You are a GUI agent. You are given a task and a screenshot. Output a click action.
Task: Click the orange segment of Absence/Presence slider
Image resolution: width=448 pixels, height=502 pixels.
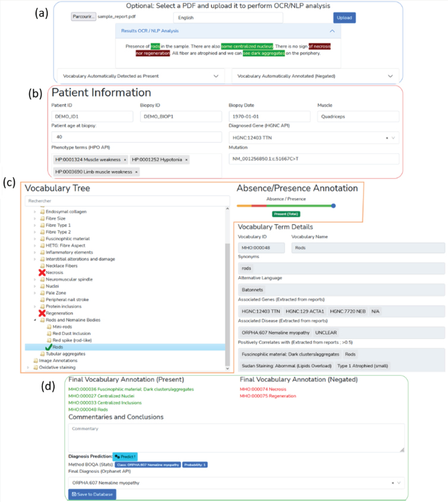click(x=244, y=206)
